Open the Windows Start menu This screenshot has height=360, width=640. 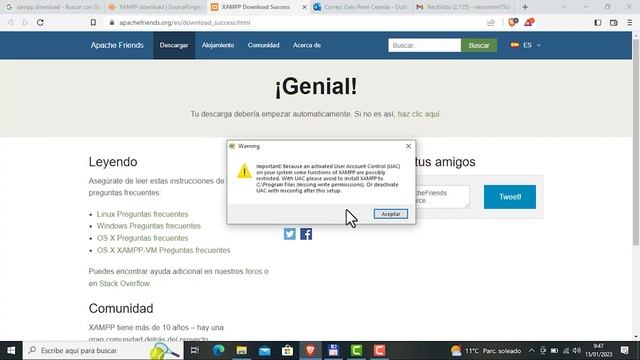(11, 351)
